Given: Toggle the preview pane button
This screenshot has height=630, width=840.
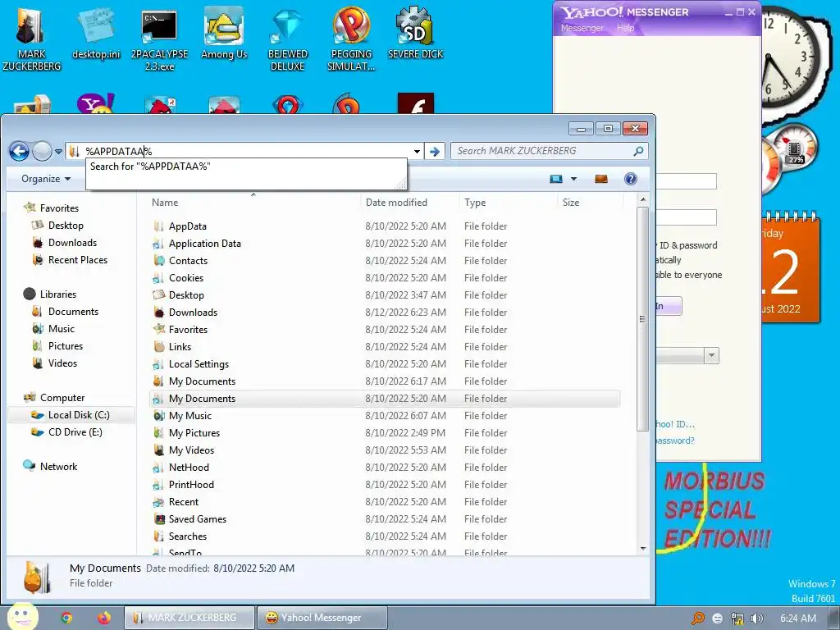Looking at the screenshot, I should click(601, 179).
